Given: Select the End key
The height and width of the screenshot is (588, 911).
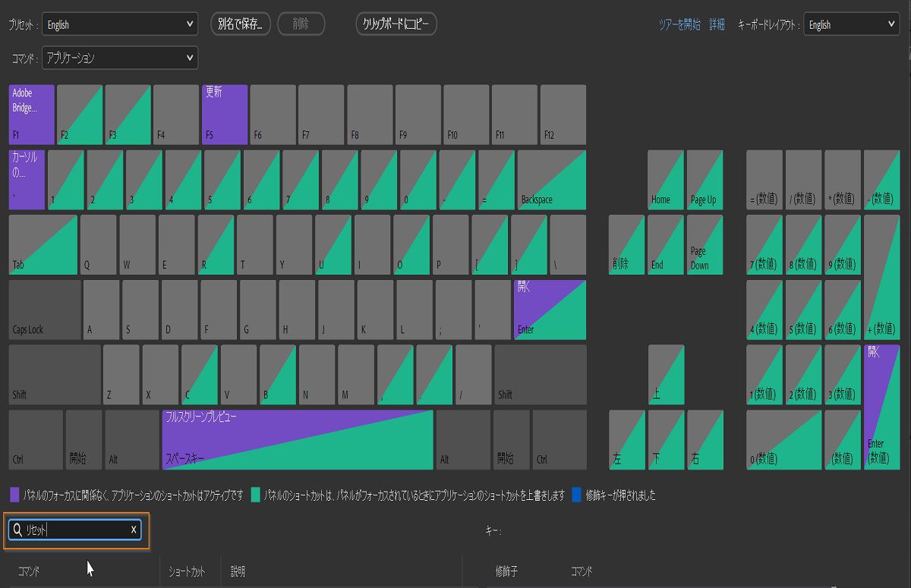Looking at the screenshot, I should 666,244.
